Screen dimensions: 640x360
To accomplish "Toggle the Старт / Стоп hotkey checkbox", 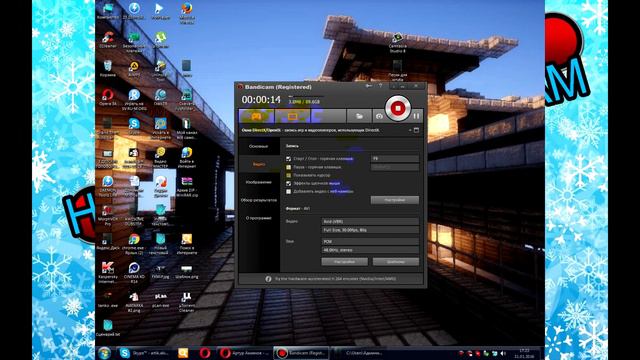I will [x=289, y=159].
